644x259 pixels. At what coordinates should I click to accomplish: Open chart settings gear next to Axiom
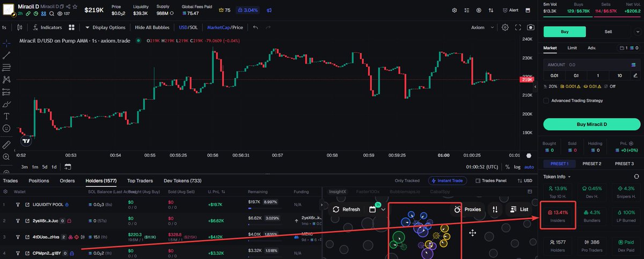[x=505, y=27]
